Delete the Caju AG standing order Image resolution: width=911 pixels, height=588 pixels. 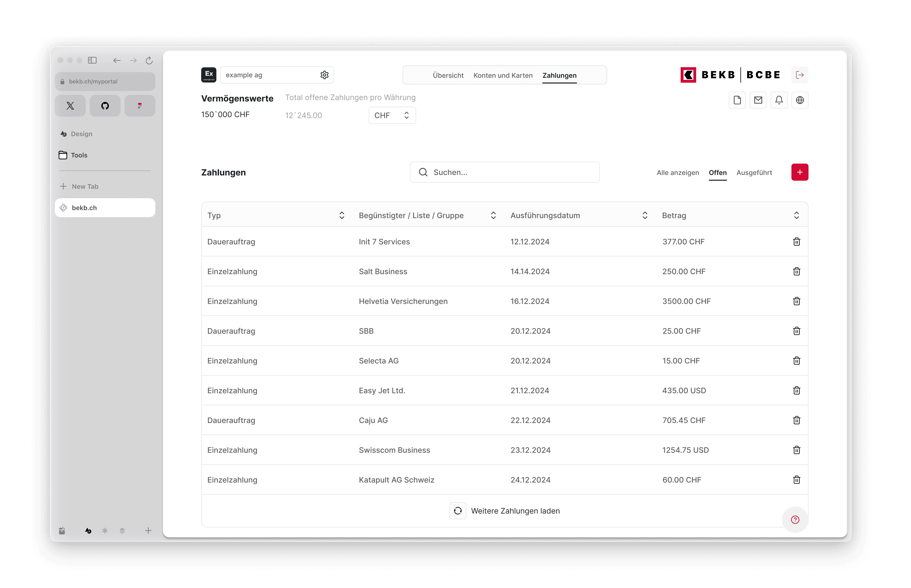[796, 420]
